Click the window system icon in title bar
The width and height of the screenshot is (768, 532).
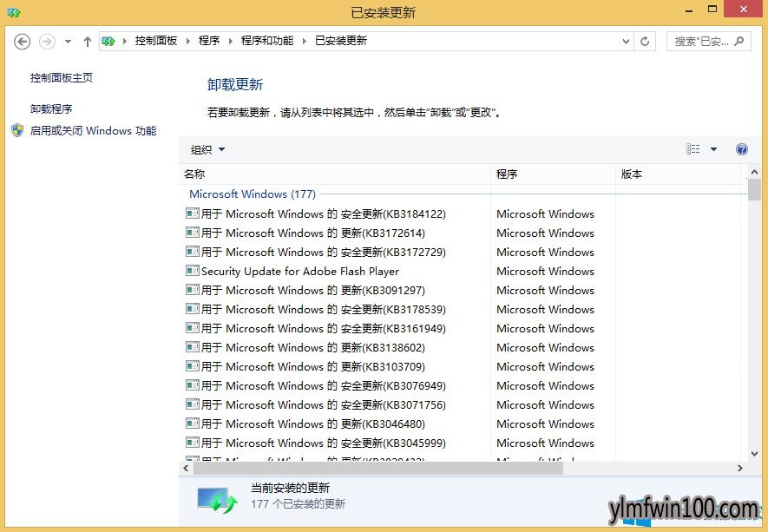pyautogui.click(x=14, y=12)
